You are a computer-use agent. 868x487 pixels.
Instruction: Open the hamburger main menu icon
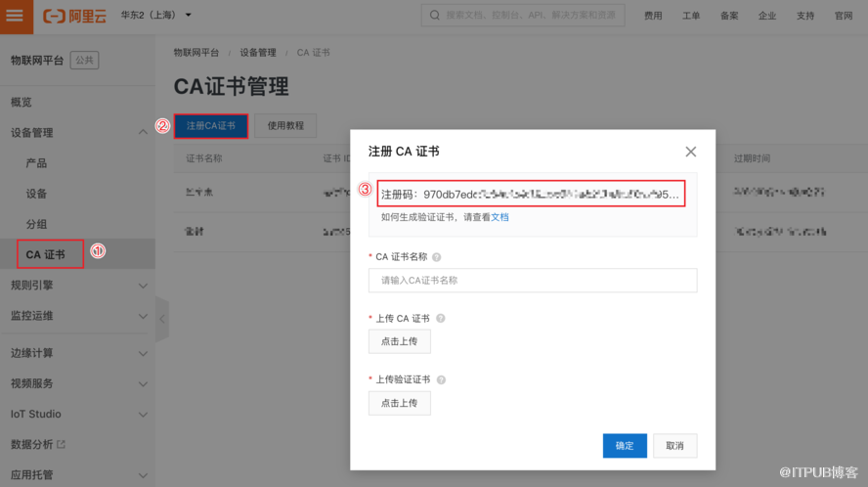15,16
